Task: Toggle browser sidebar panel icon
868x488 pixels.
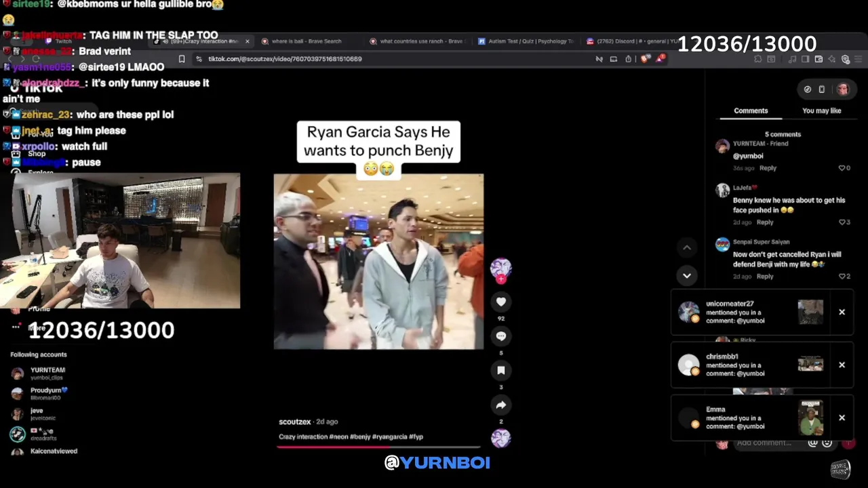Action: pos(805,59)
